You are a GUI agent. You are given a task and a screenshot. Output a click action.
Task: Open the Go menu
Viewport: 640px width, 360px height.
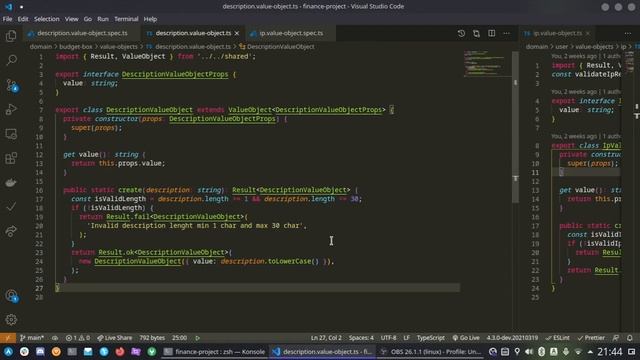pos(88,19)
